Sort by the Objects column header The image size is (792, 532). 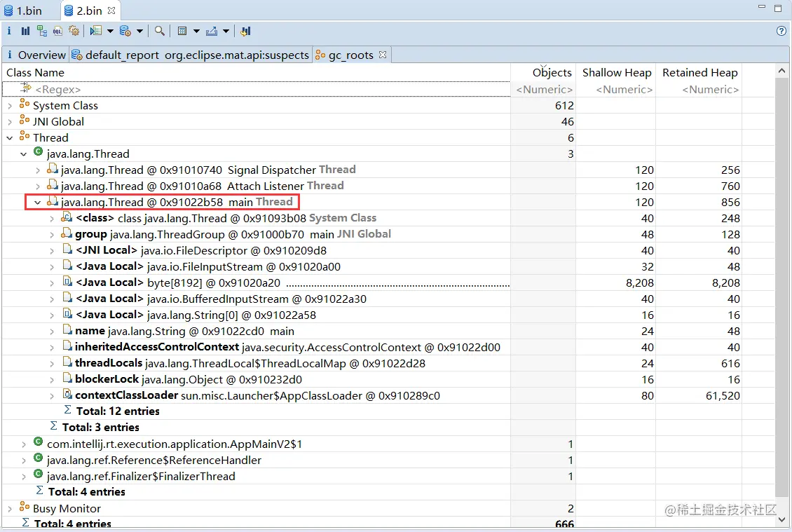coord(543,73)
